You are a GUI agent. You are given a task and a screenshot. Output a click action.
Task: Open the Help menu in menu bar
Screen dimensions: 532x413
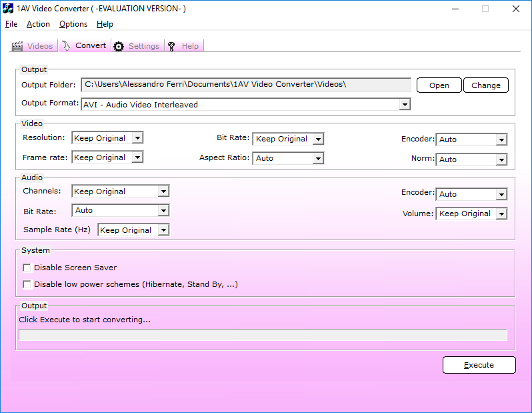click(105, 24)
